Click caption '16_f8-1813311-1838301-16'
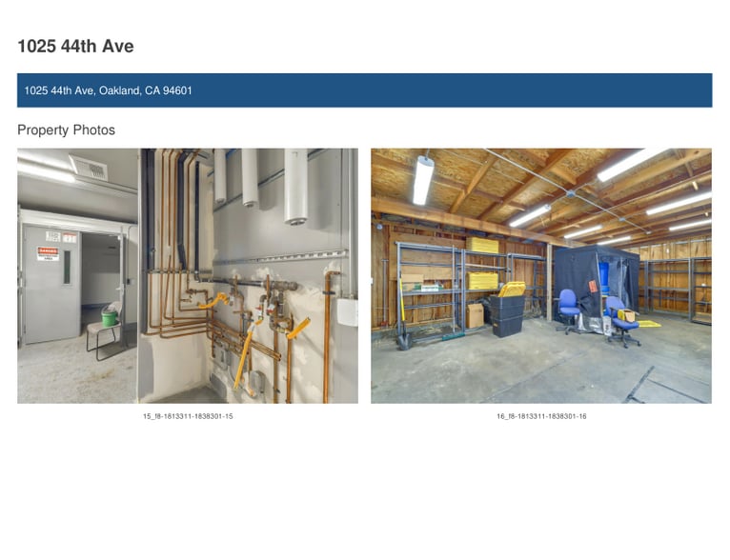Viewport: 730px width, 560px height. click(x=541, y=416)
